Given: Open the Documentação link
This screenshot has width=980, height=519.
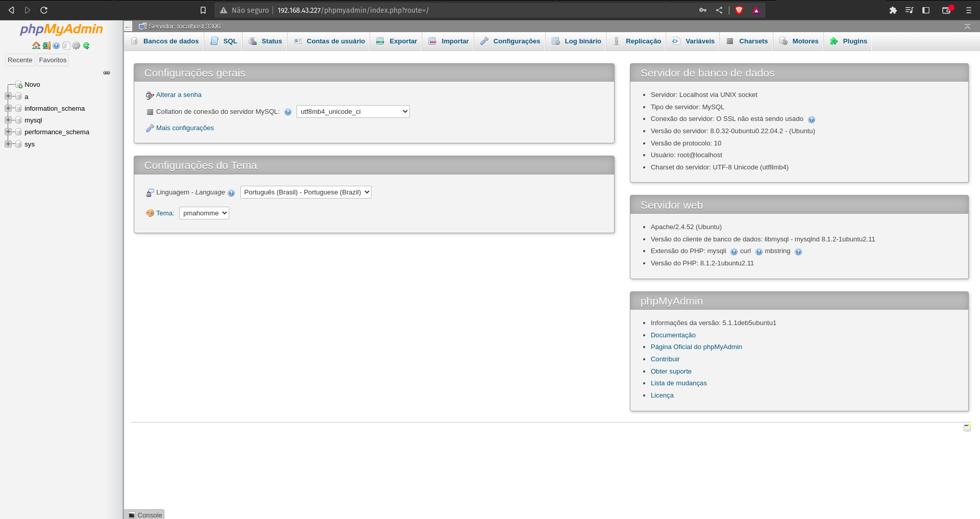Looking at the screenshot, I should [x=673, y=335].
